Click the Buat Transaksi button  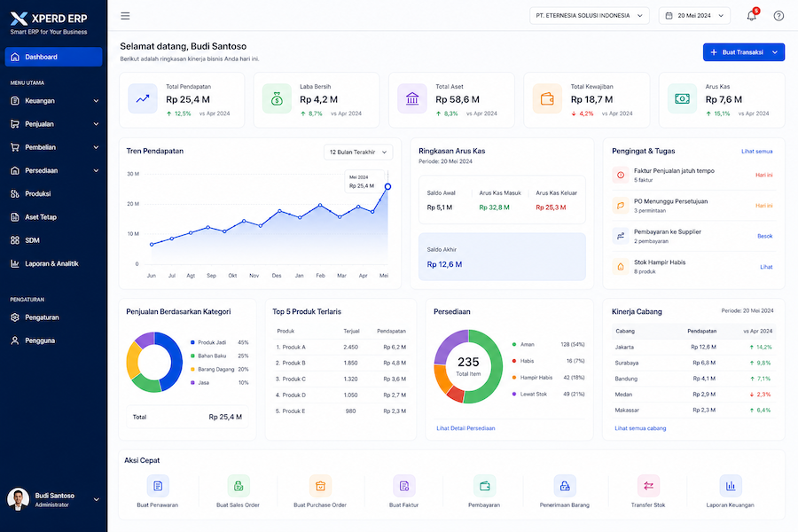click(x=744, y=52)
